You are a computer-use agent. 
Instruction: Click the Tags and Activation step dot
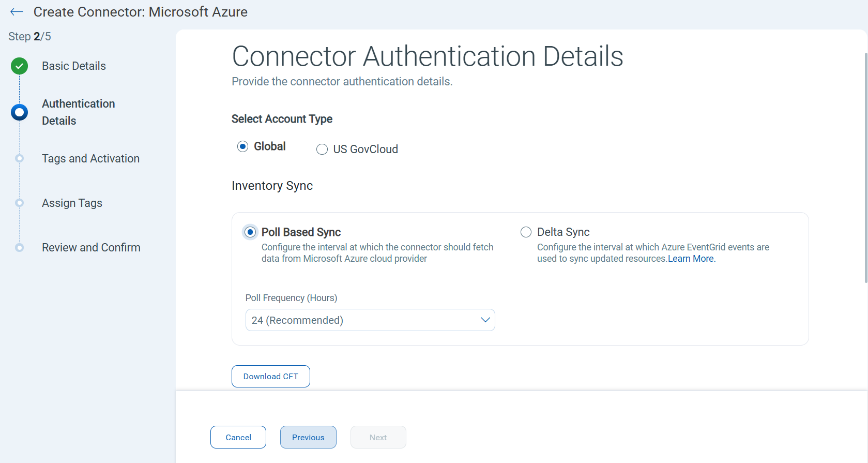click(20, 158)
